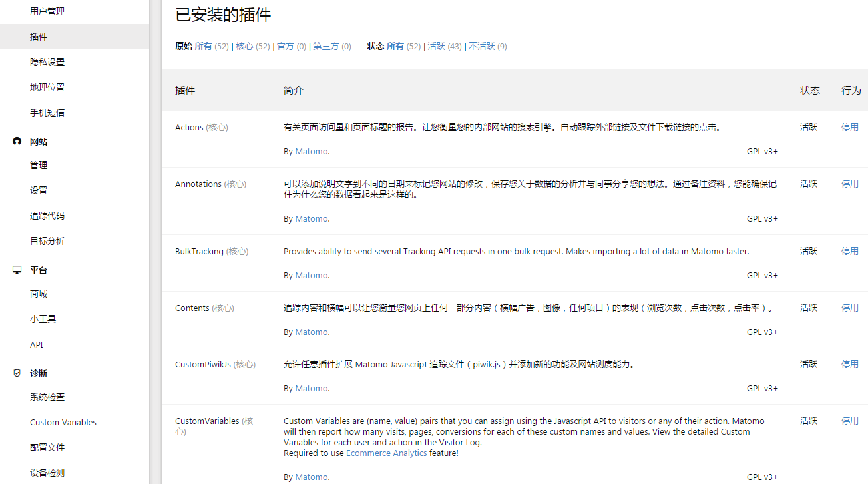Click the 状态 column header
This screenshot has height=484, width=868.
[x=810, y=90]
